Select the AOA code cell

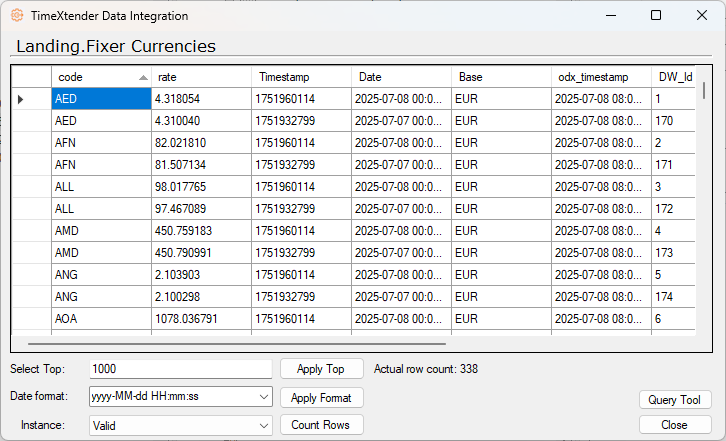[x=101, y=319]
